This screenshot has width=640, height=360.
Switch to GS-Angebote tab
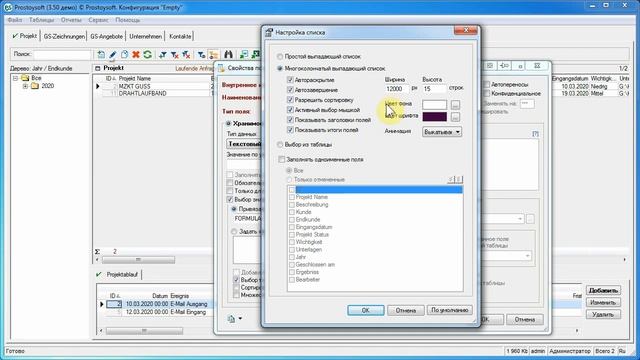tap(107, 36)
